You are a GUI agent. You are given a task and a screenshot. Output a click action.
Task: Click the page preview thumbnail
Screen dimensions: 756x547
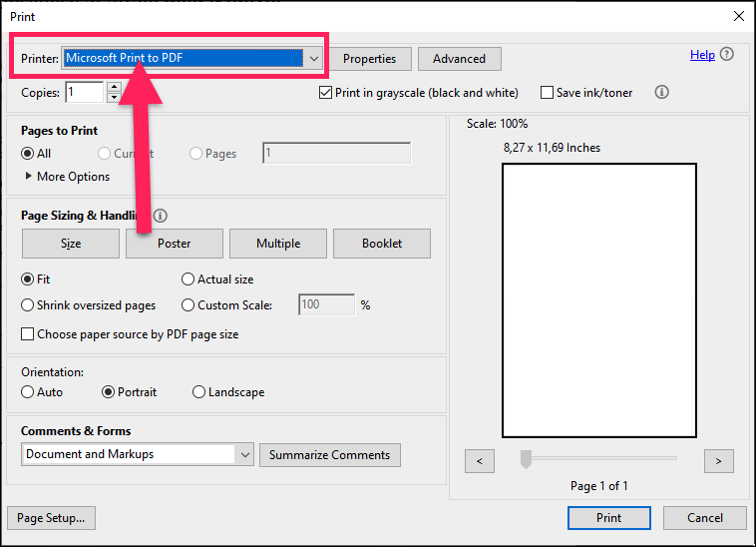pyautogui.click(x=599, y=300)
